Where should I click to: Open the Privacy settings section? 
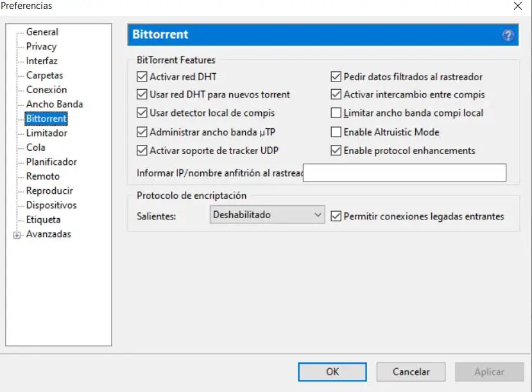41,47
